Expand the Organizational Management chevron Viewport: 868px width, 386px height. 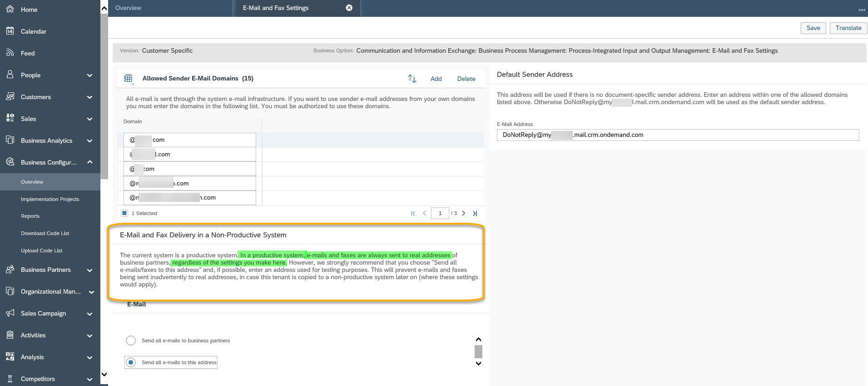[x=91, y=292]
